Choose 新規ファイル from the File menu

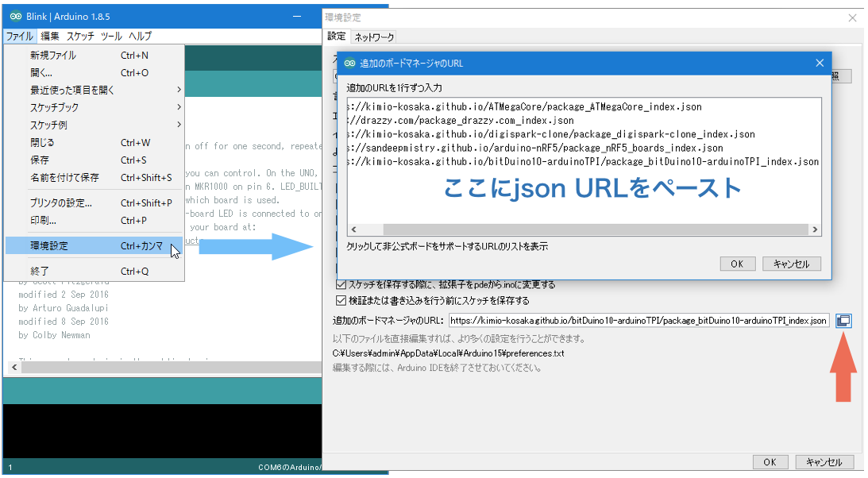(95, 56)
